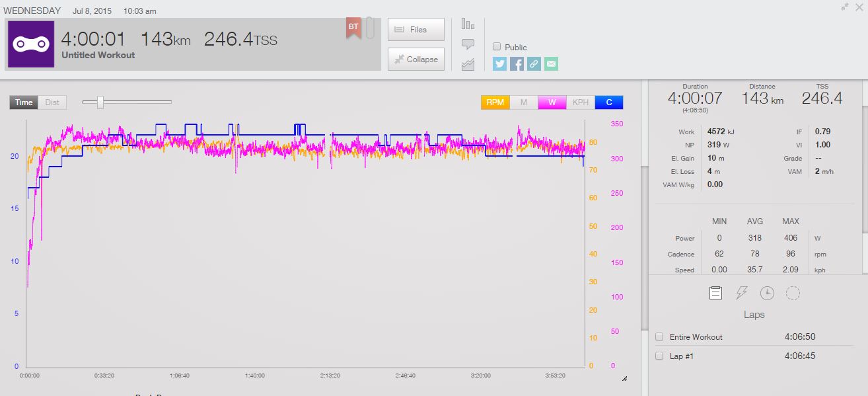Switch chart axis to Time

click(x=24, y=102)
